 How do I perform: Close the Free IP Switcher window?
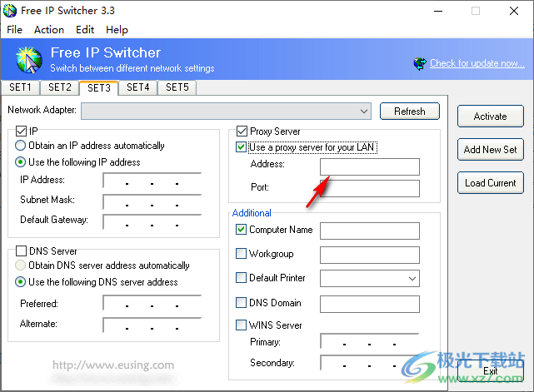[514, 11]
